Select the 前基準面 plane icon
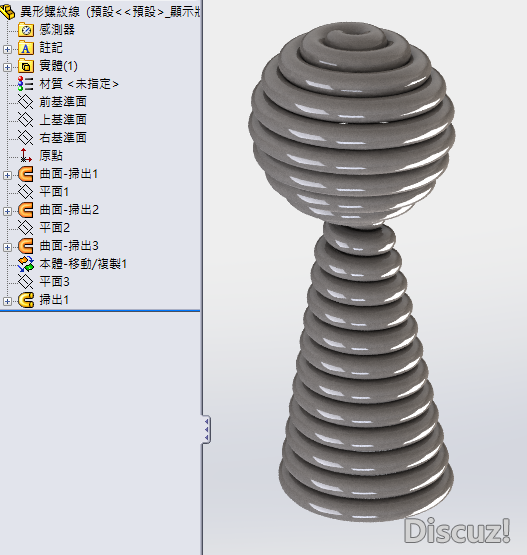 tap(26, 102)
